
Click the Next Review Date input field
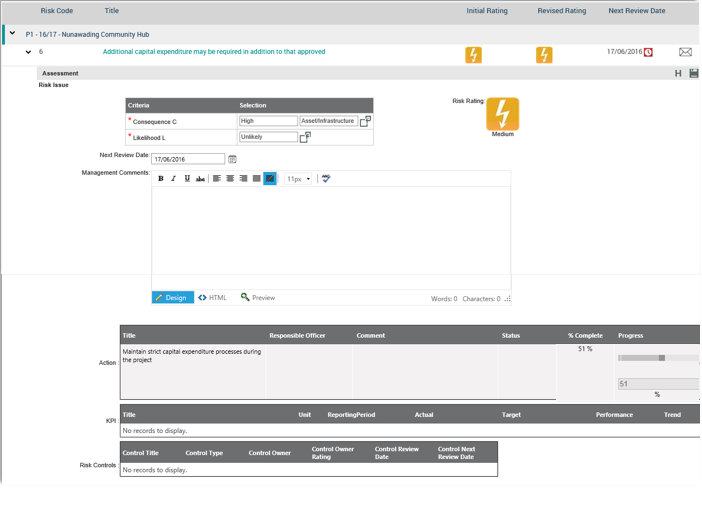coord(187,159)
